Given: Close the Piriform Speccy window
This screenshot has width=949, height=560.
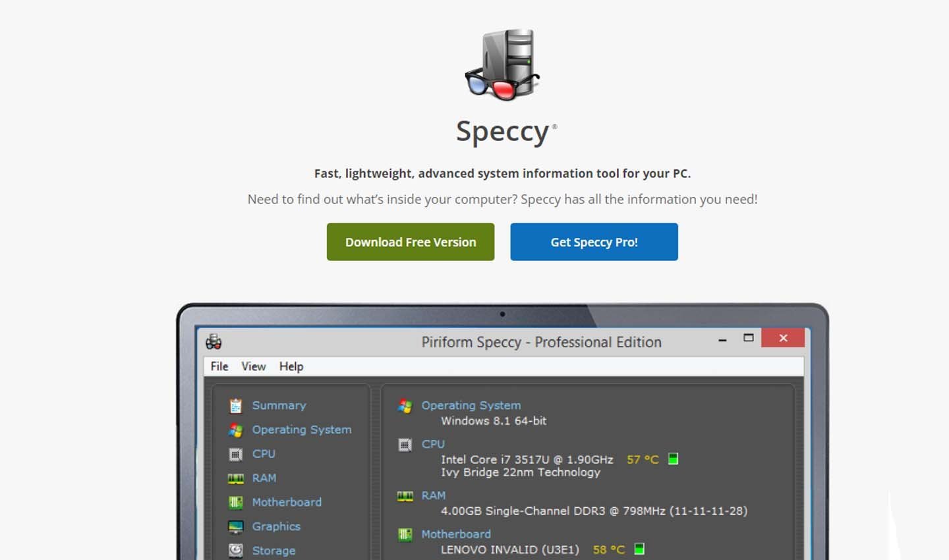Looking at the screenshot, I should (783, 338).
